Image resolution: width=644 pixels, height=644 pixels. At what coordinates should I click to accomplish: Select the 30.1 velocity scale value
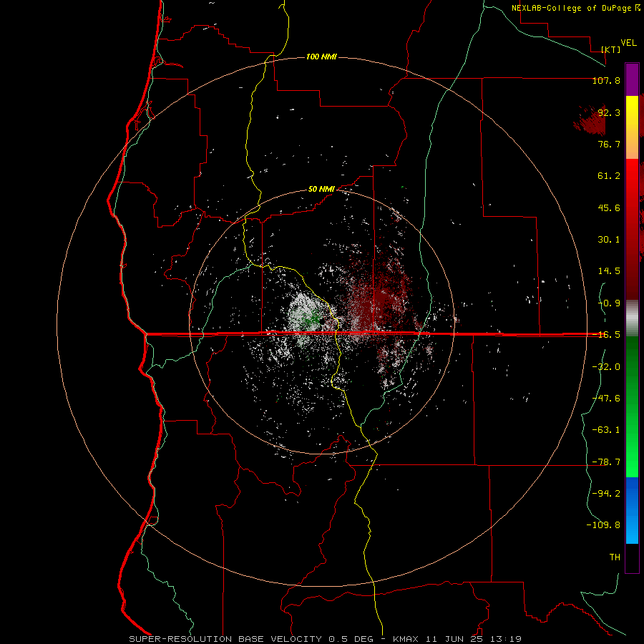[609, 240]
